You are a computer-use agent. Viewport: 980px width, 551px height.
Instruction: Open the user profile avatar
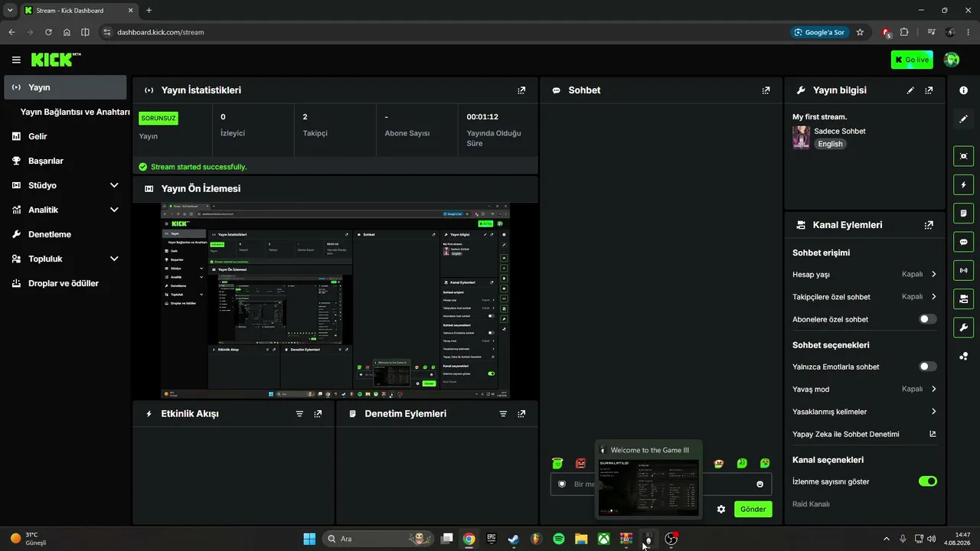(952, 60)
